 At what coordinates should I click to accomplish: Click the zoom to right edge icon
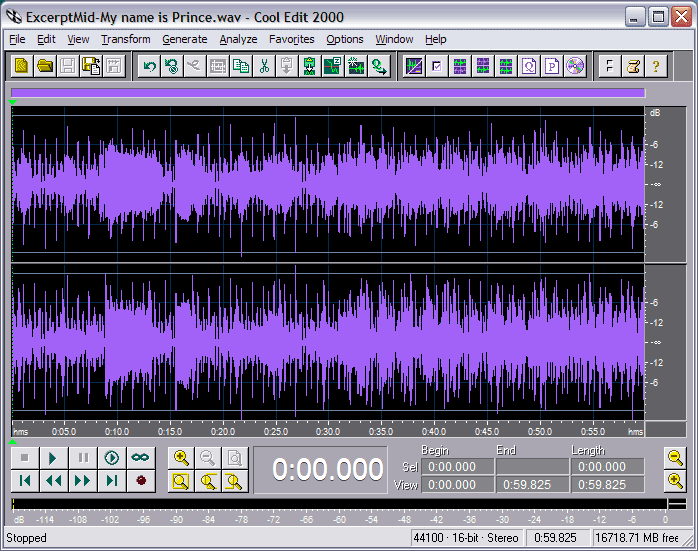(234, 481)
